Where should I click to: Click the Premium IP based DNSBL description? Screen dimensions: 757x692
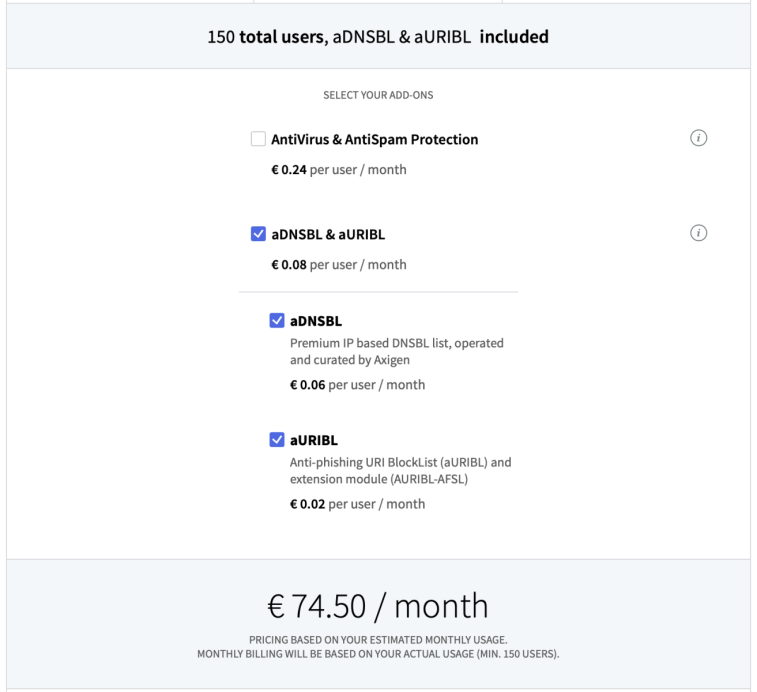[397, 352]
